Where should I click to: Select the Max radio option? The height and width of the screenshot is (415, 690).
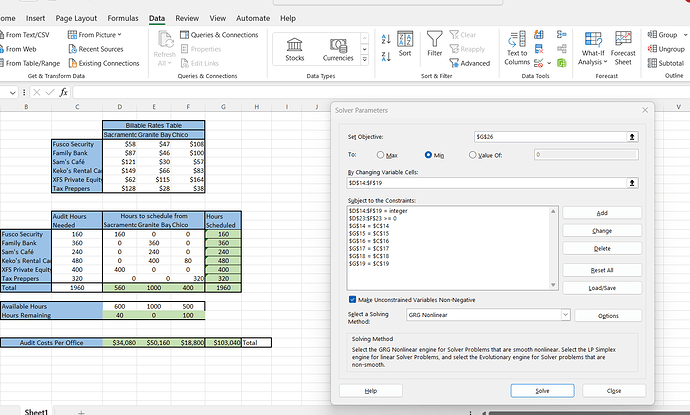point(380,155)
